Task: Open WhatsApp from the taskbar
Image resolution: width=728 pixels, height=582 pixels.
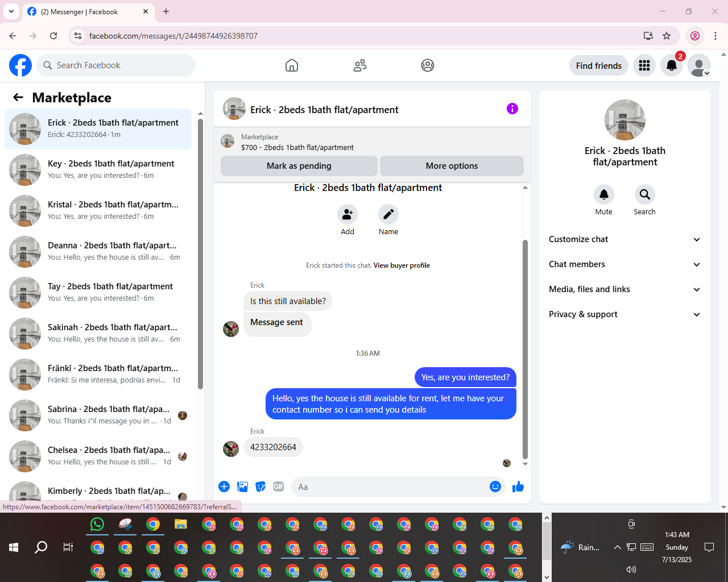Action: (97, 524)
